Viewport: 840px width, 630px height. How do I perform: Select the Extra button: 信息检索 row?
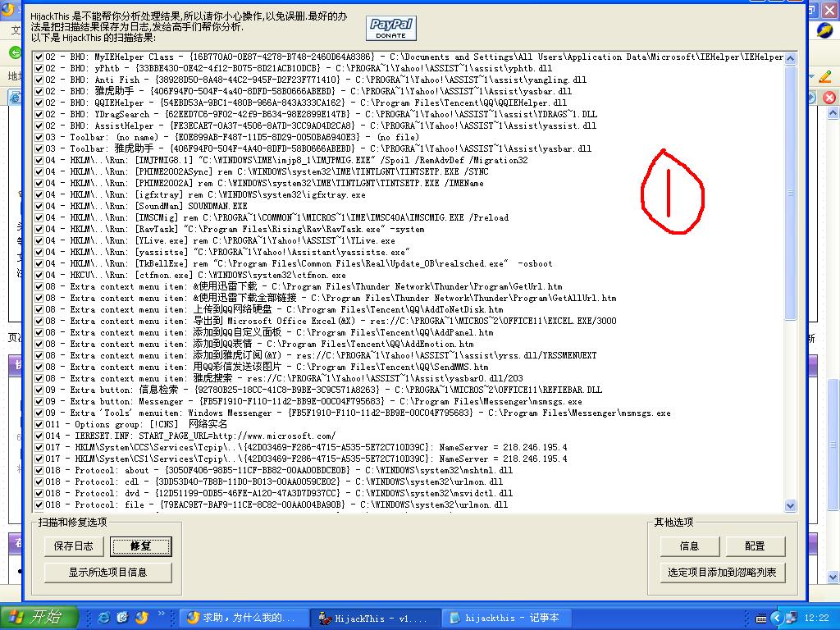click(323, 390)
